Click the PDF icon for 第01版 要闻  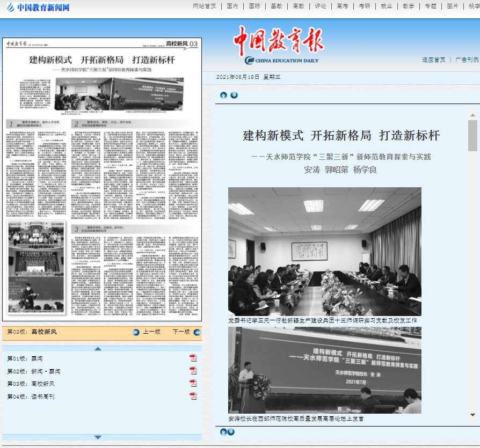(193, 358)
